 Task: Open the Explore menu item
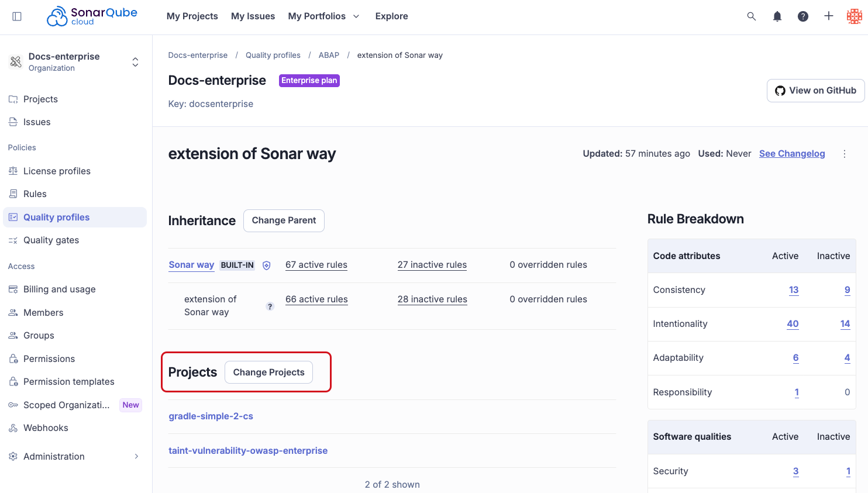pyautogui.click(x=392, y=16)
